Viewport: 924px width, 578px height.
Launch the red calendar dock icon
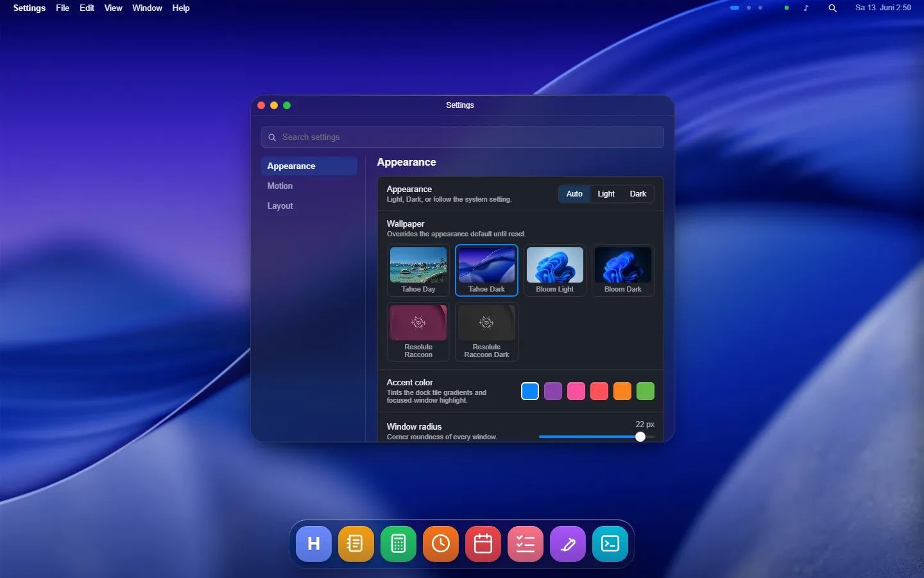click(483, 544)
